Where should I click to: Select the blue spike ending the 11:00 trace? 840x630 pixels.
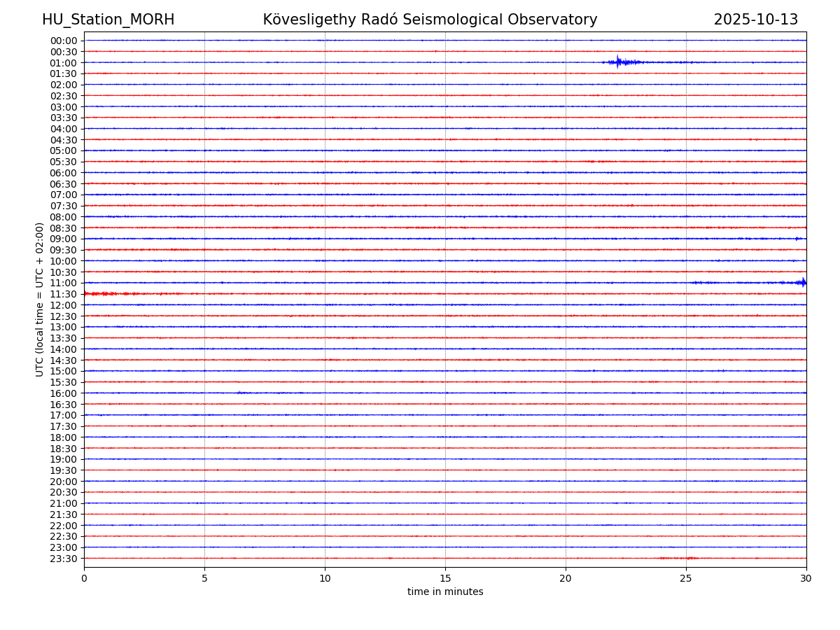802,283
